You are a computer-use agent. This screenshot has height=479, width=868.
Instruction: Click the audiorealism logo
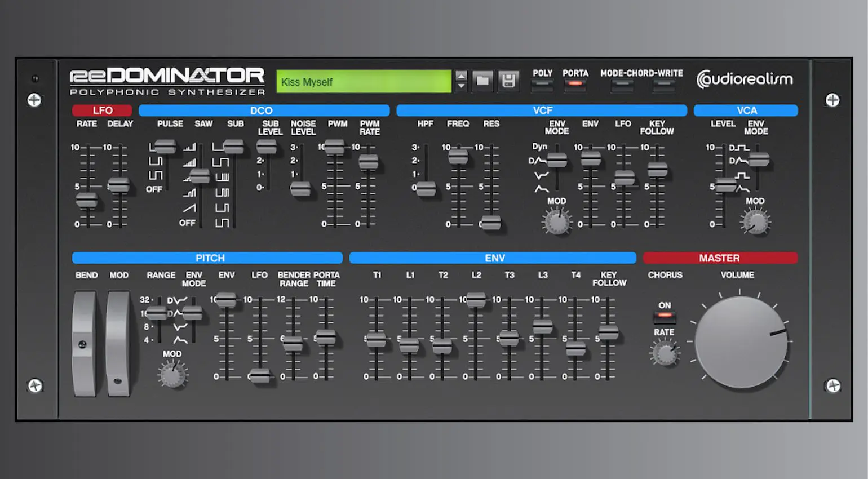click(x=745, y=79)
